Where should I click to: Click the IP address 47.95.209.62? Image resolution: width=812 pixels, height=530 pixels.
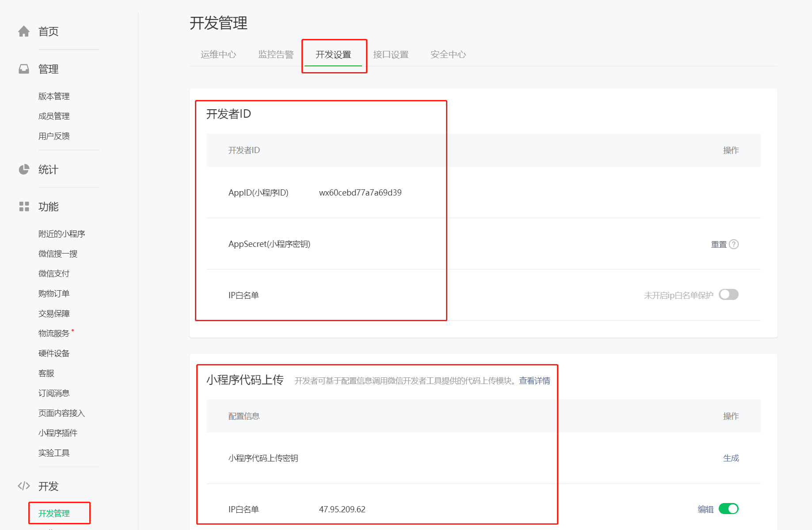point(342,509)
